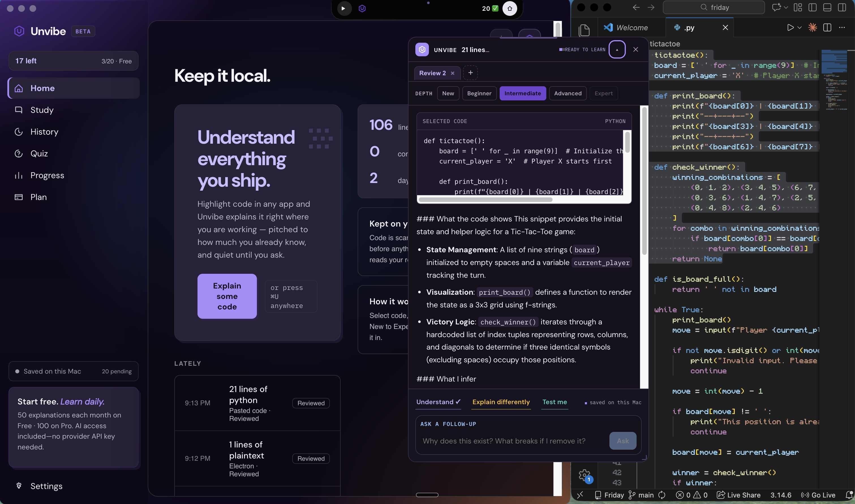Click home icon in top floating pill

tap(510, 8)
